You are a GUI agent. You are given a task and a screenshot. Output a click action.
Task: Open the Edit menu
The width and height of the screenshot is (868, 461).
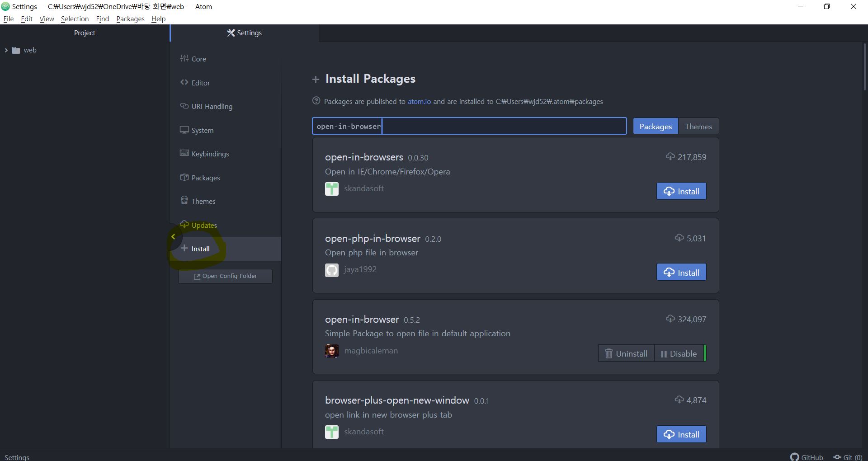27,19
